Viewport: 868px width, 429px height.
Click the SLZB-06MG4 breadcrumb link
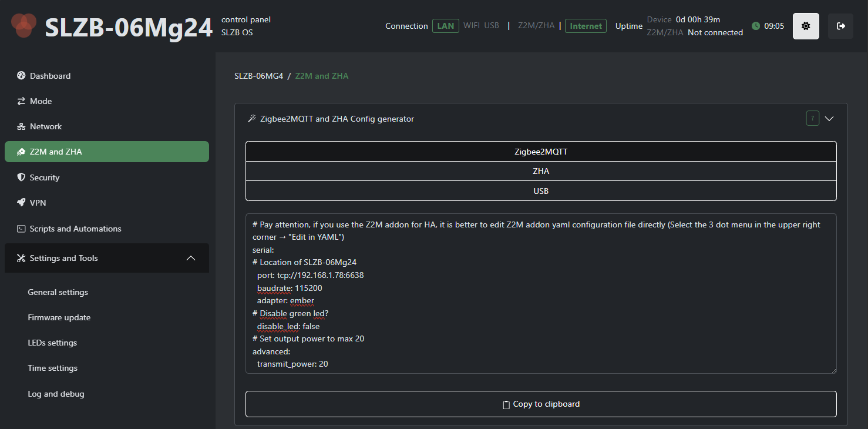[x=258, y=76]
